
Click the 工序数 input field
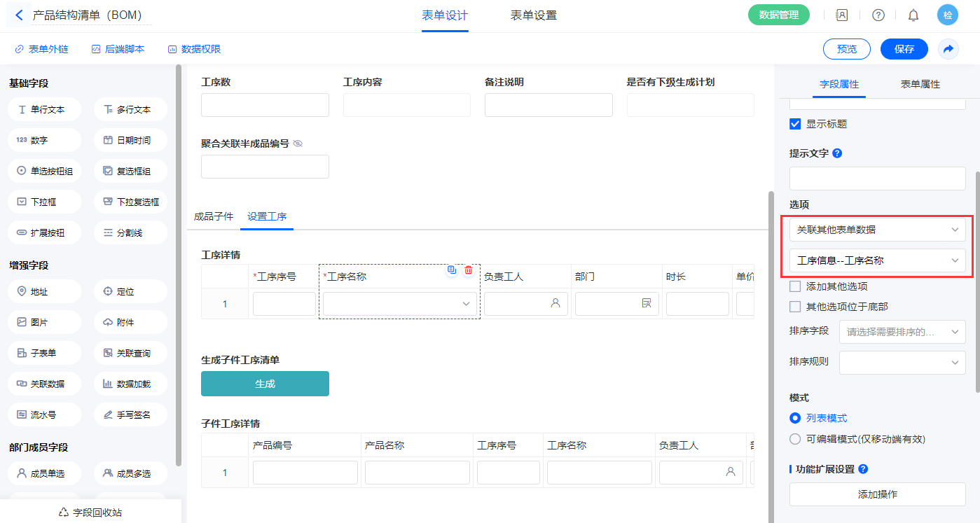click(265, 105)
